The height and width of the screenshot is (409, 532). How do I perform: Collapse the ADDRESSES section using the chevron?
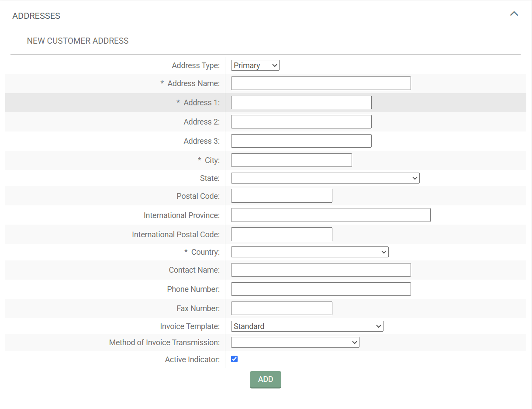pos(514,14)
